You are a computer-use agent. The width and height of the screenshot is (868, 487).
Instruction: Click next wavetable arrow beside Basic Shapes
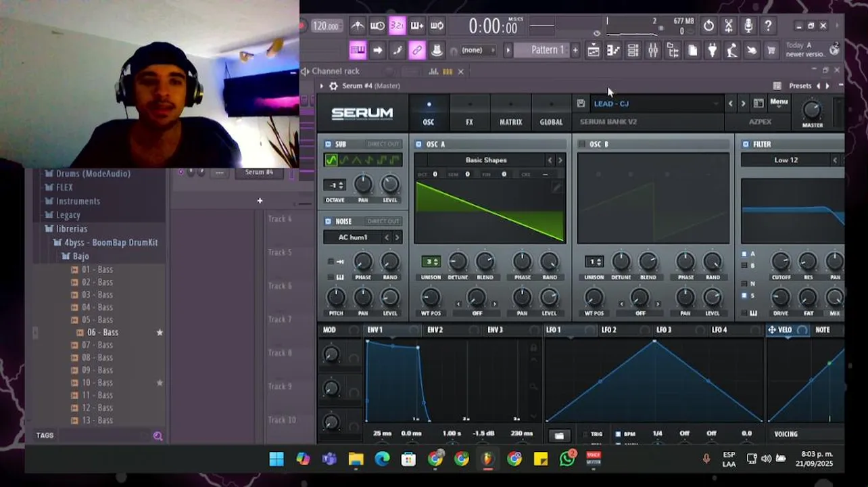(x=560, y=160)
